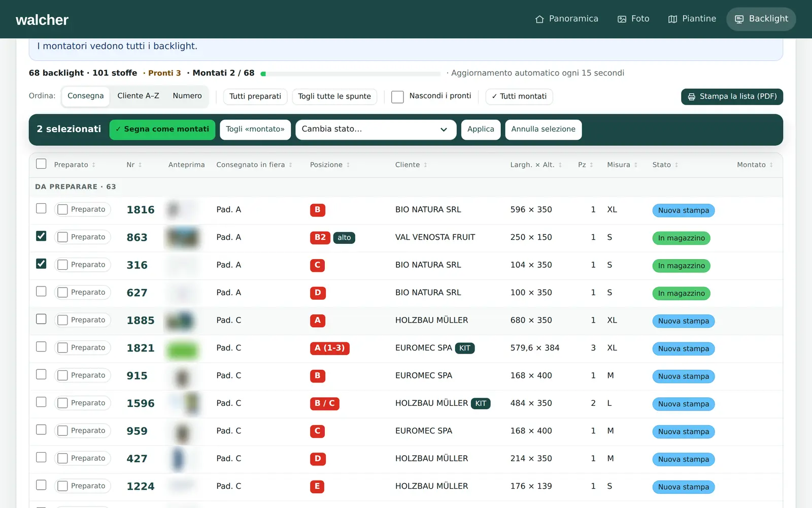Select row 1816 with its checkbox
Image resolution: width=812 pixels, height=508 pixels.
click(41, 208)
